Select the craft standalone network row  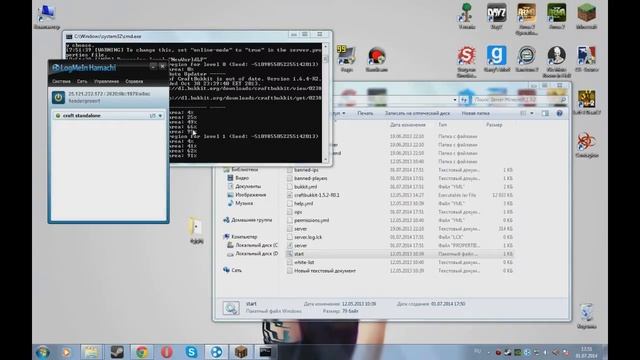[x=109, y=116]
